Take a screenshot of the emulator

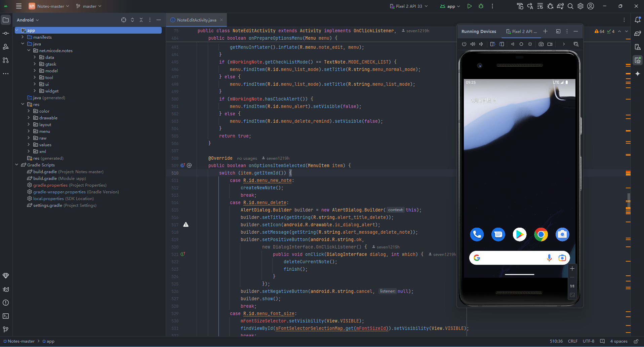pos(541,44)
